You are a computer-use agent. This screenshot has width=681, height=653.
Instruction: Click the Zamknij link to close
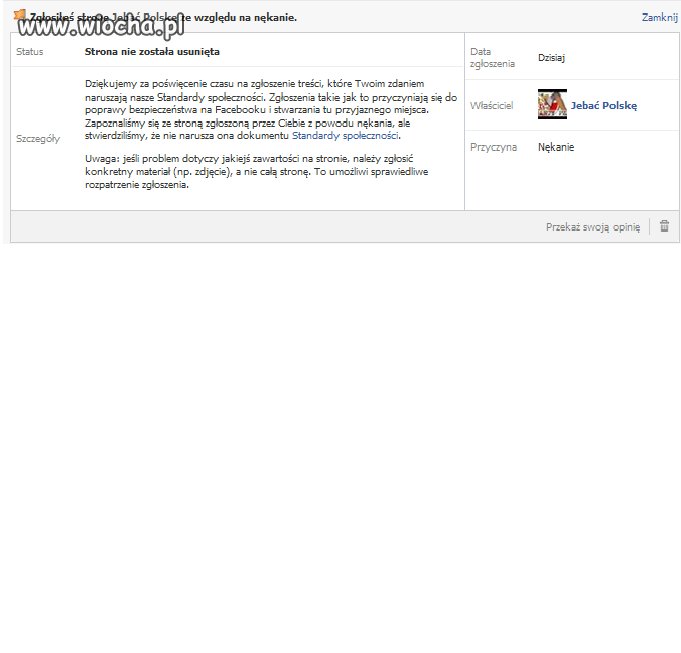(x=659, y=17)
